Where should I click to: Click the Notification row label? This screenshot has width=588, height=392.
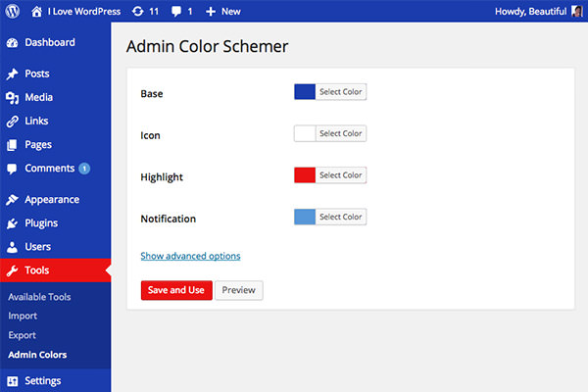click(x=168, y=219)
